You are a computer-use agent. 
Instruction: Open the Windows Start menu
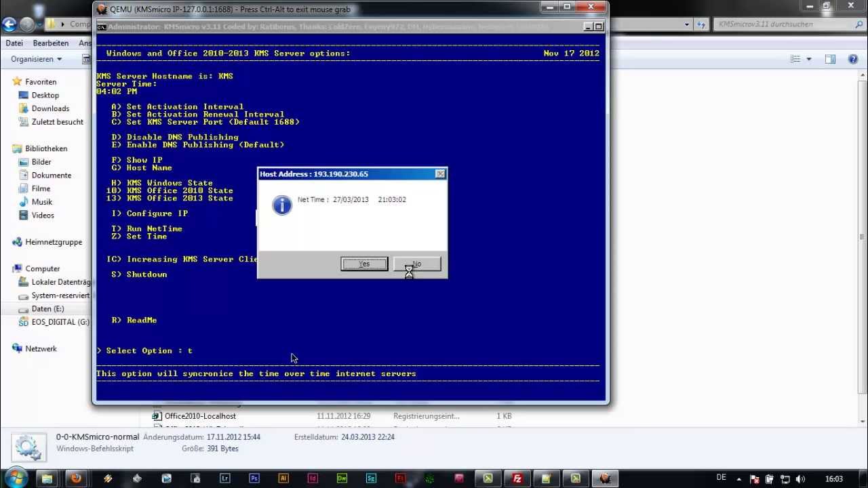coord(16,478)
